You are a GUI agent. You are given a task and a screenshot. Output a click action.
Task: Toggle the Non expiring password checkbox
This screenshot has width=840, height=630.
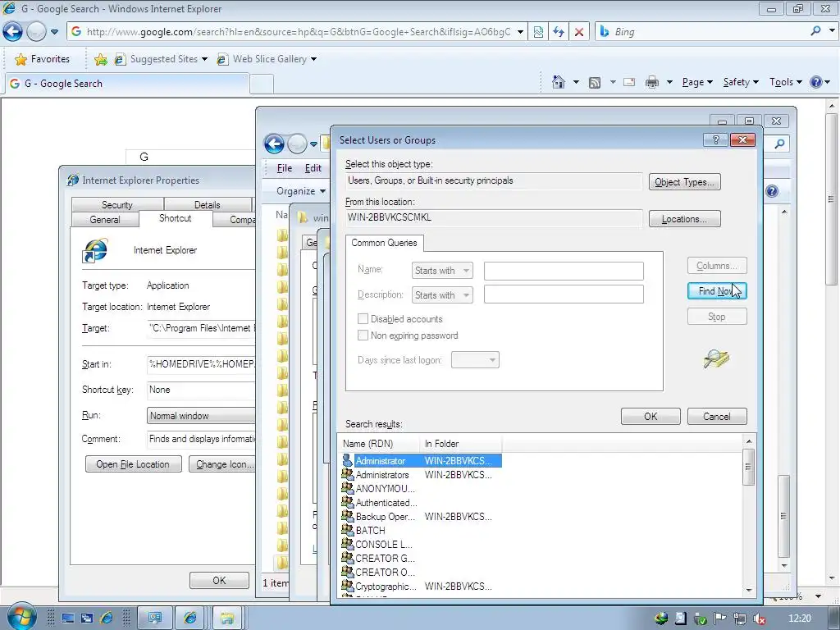pyautogui.click(x=363, y=336)
